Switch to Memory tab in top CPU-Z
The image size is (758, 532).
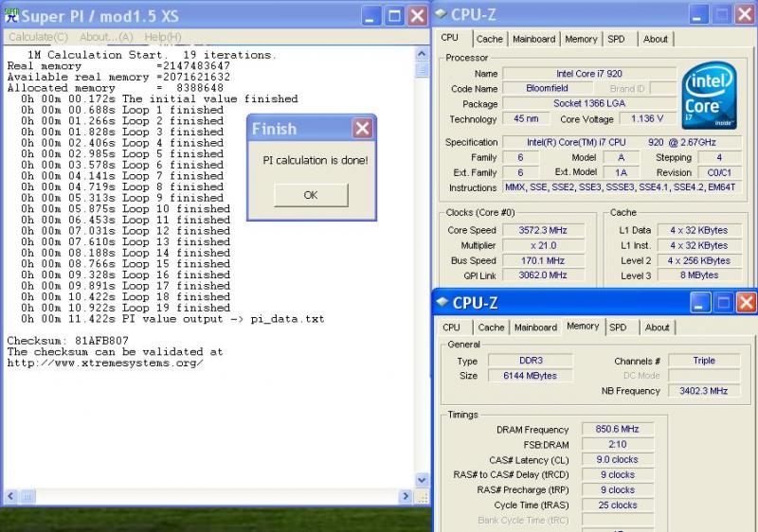click(581, 39)
